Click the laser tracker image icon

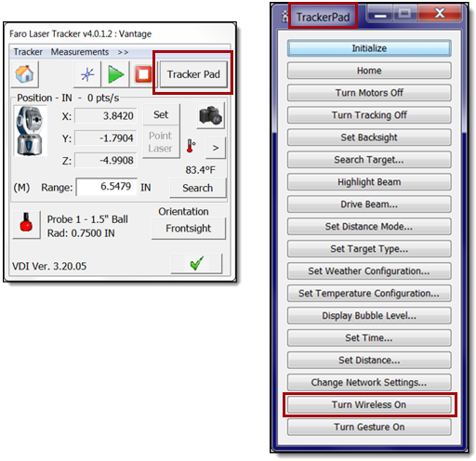click(30, 131)
